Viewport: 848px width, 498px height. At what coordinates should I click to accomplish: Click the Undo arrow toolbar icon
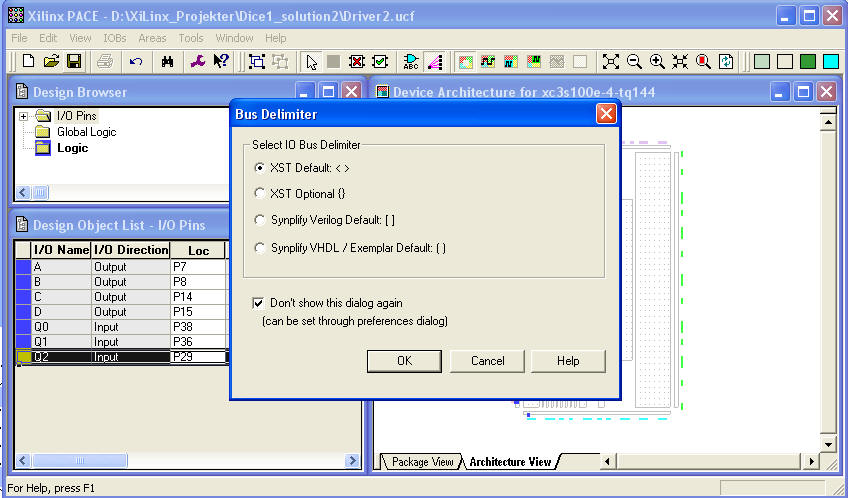[136, 62]
